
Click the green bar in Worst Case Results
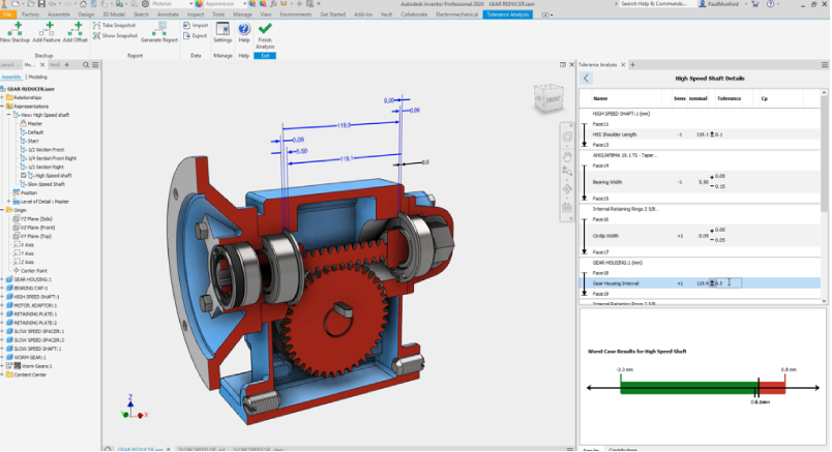pyautogui.click(x=689, y=388)
